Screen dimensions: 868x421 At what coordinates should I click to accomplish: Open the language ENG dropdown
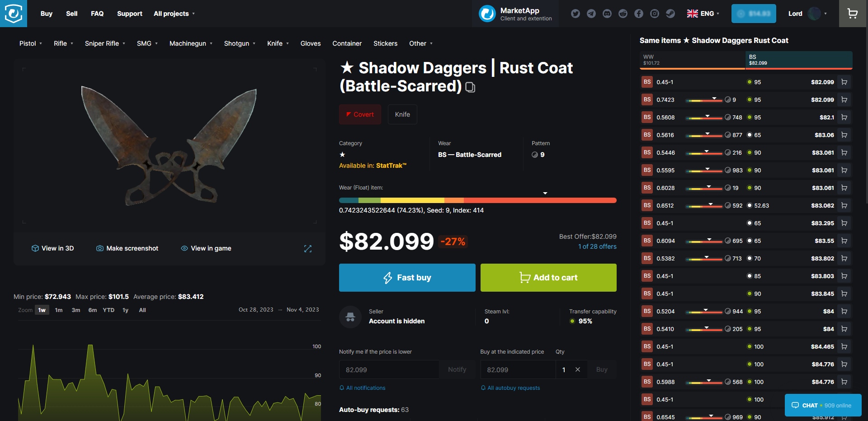point(703,14)
